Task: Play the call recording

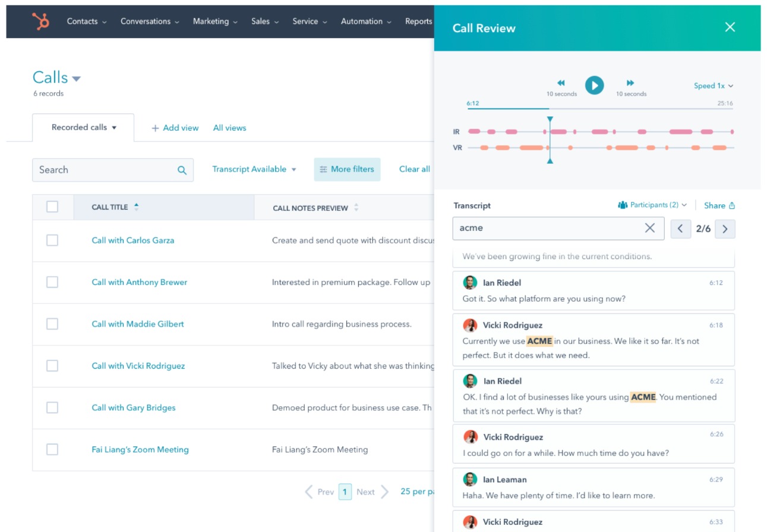Action: click(594, 85)
